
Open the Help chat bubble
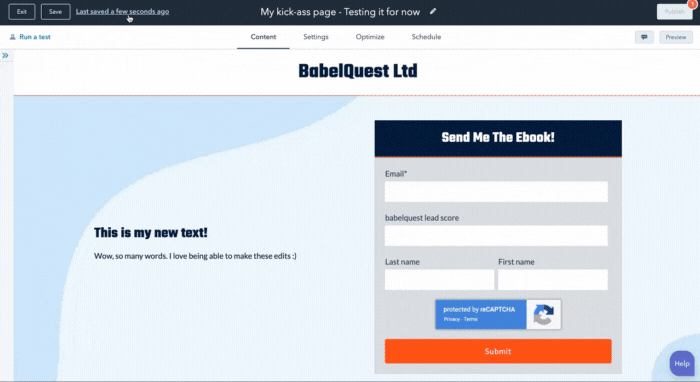[682, 363]
